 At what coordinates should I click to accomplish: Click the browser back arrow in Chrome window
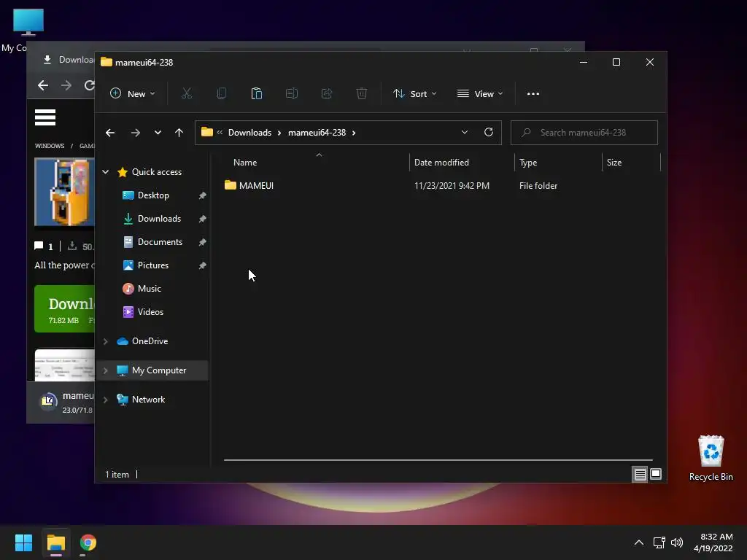coord(43,85)
